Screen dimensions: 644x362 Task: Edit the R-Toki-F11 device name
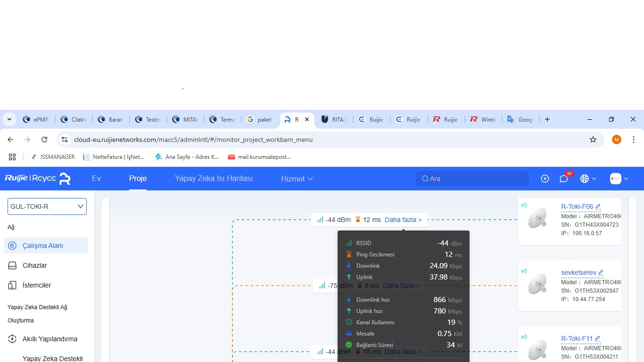[598, 338]
